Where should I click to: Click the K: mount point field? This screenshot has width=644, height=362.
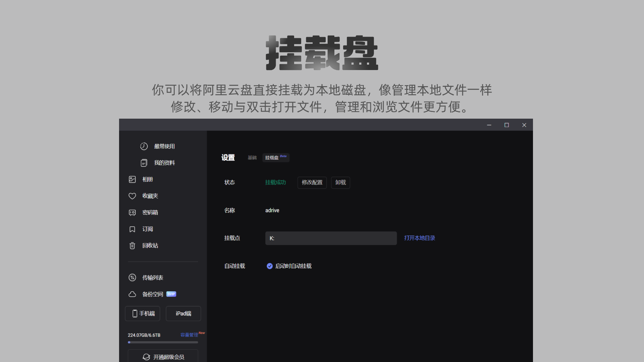pyautogui.click(x=331, y=238)
